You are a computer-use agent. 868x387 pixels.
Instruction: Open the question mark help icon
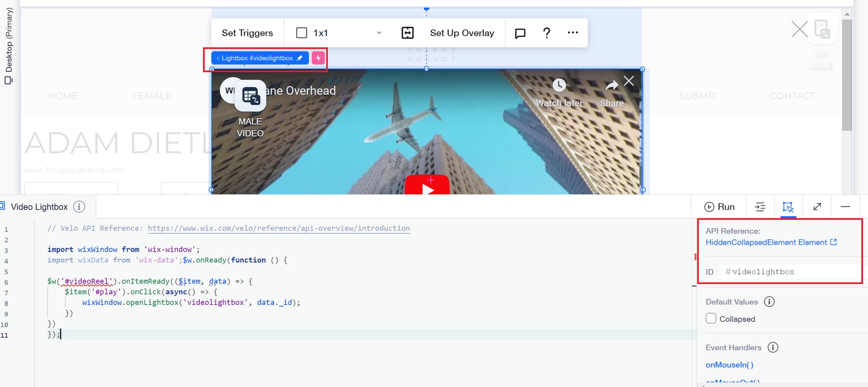(547, 33)
